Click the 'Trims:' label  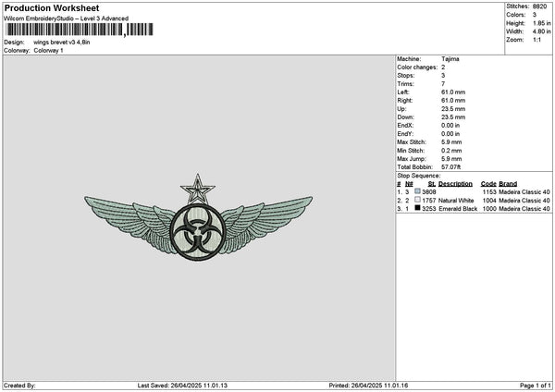tap(405, 84)
